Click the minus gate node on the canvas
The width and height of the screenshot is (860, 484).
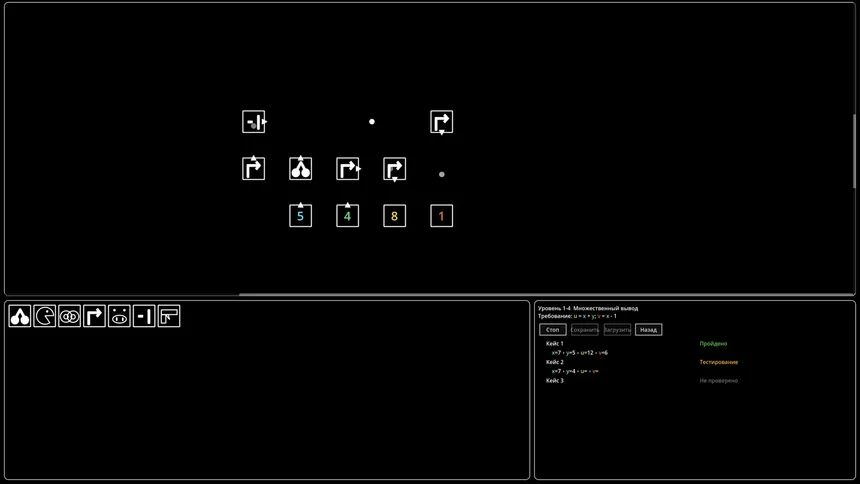254,122
